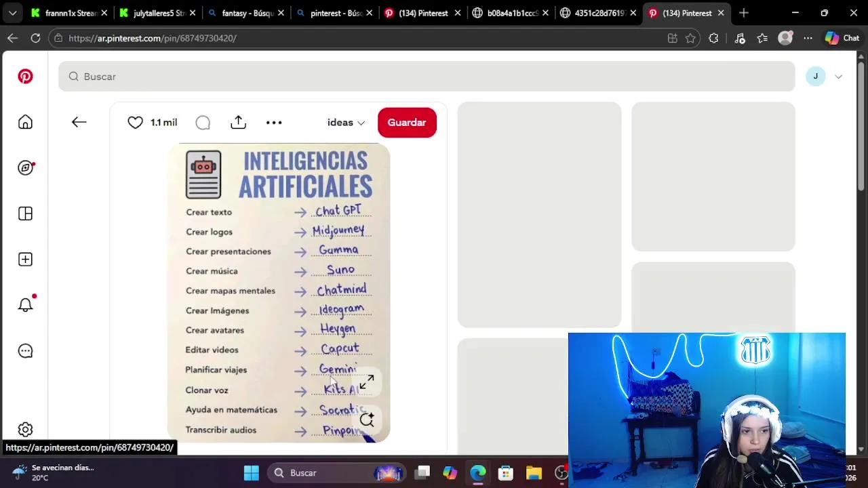868x488 pixels.
Task: Share the pin with the upload icon
Action: 238,122
